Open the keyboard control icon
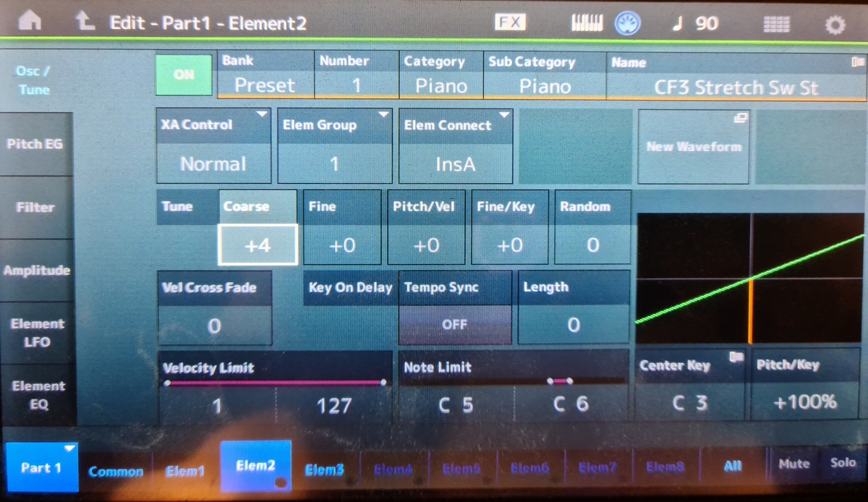 tap(587, 23)
